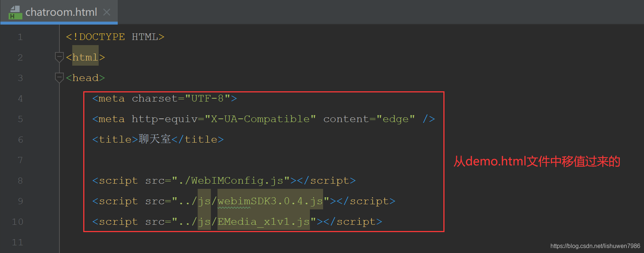Click the js folder segment on line 10
Viewport: 644px width, 253px height.
coord(204,222)
